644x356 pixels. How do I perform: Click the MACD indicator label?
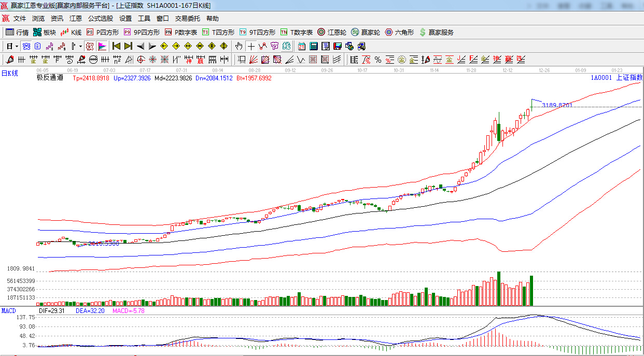[8, 310]
